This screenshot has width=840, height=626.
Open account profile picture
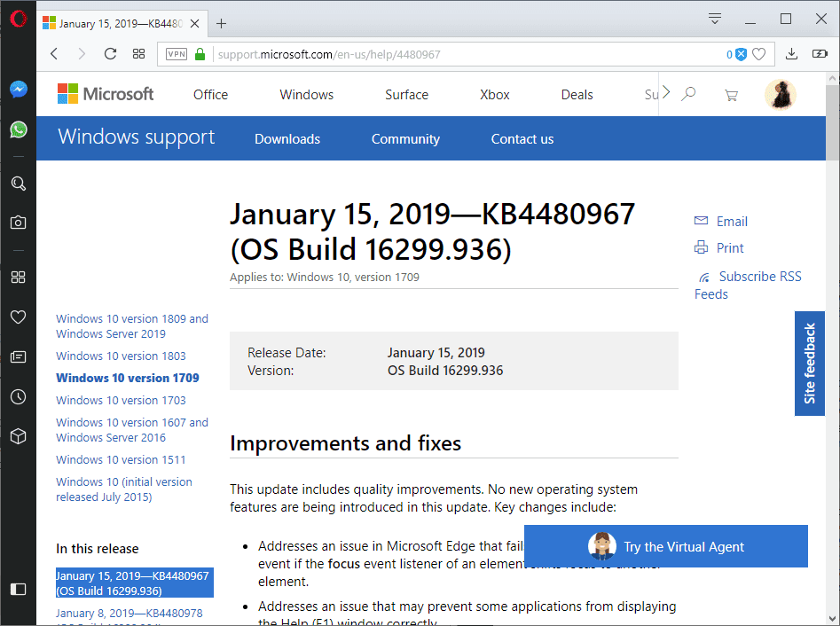point(780,94)
